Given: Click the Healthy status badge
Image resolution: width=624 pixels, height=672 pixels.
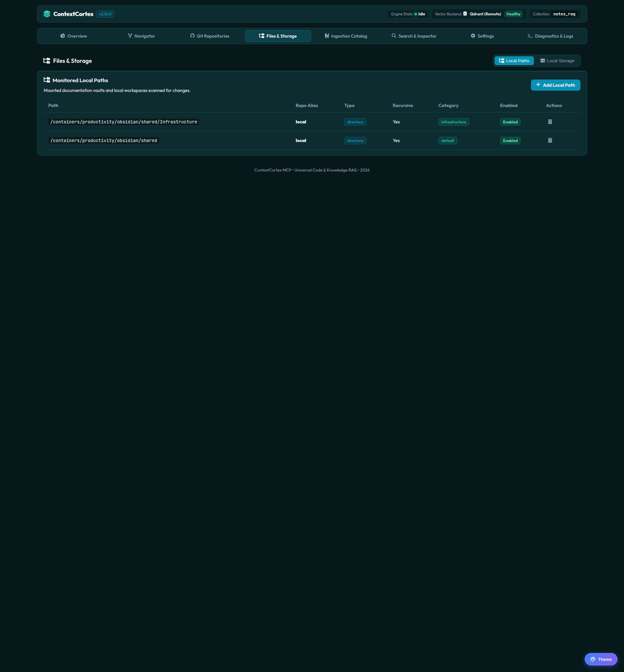Looking at the screenshot, I should [x=513, y=14].
